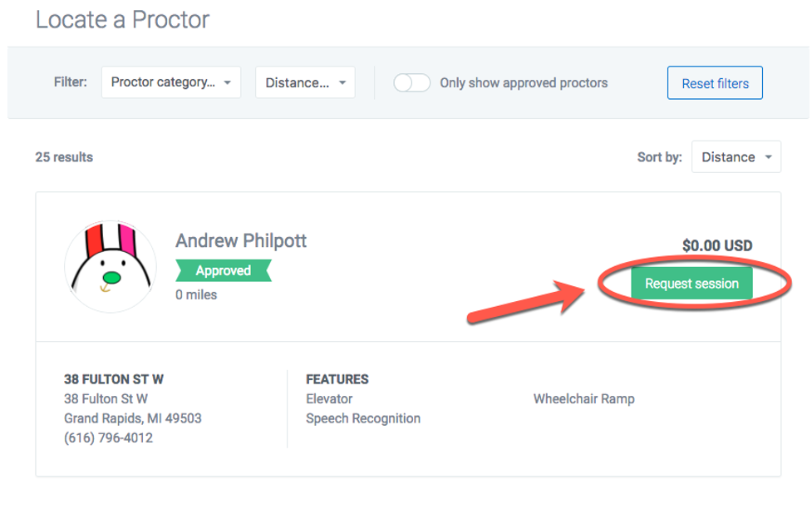
Task: Enable the approved proctors toggle switch
Action: pyautogui.click(x=411, y=83)
